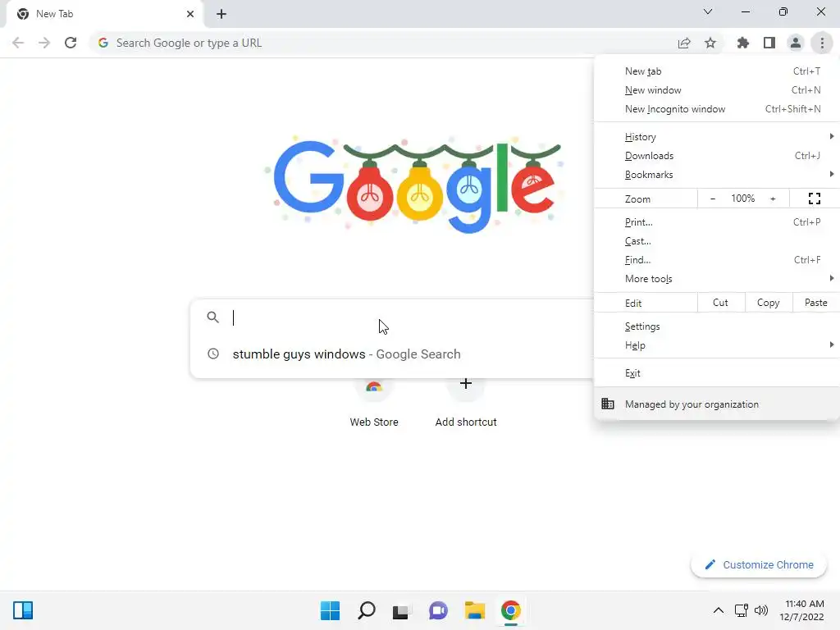This screenshot has width=840, height=630.
Task: Open taskbar Search magnifier
Action: [367, 610]
